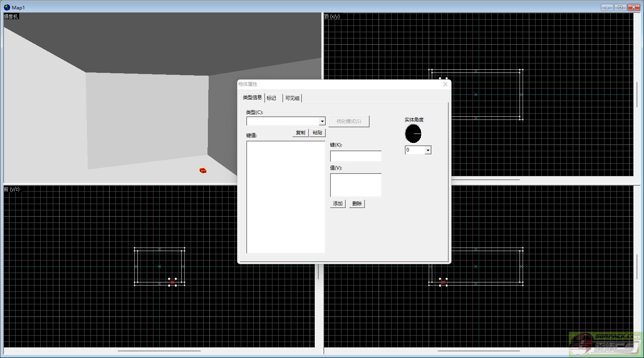The height and width of the screenshot is (358, 644).
Task: Switch to the 标记 tab
Action: (x=272, y=98)
